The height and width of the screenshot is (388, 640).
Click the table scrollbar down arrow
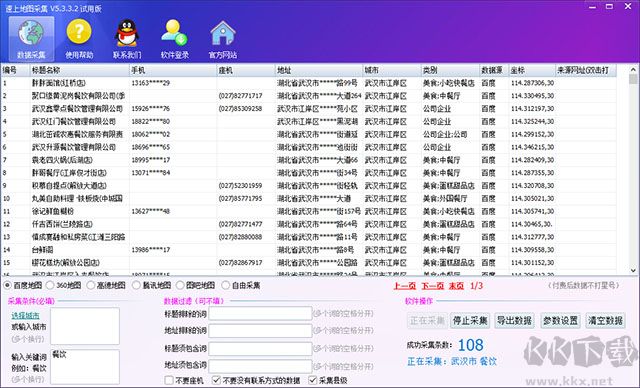point(633,270)
